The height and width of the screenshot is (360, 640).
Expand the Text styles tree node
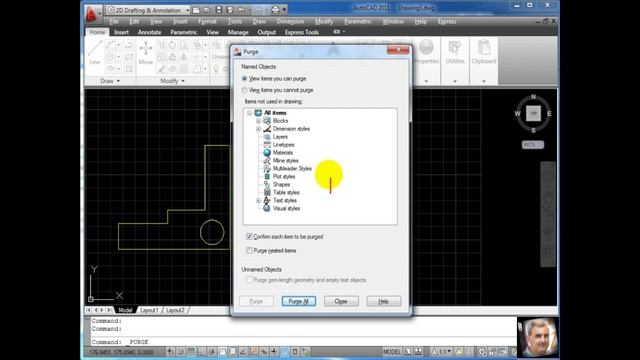(x=258, y=200)
